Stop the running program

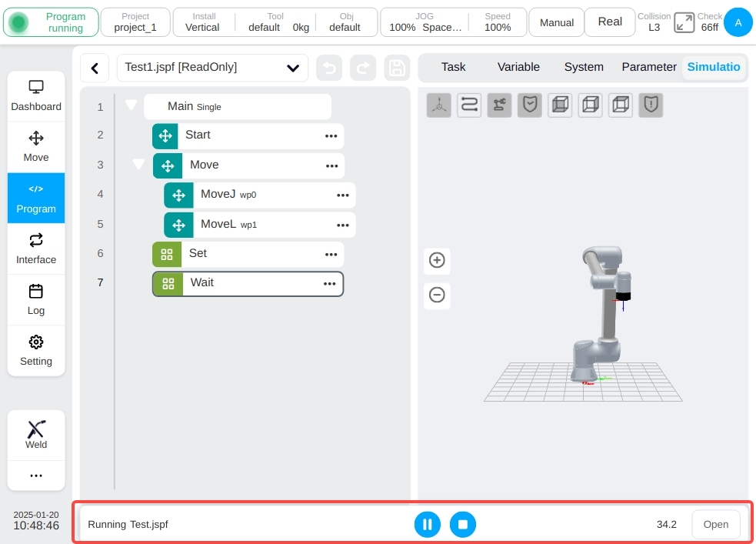click(463, 524)
